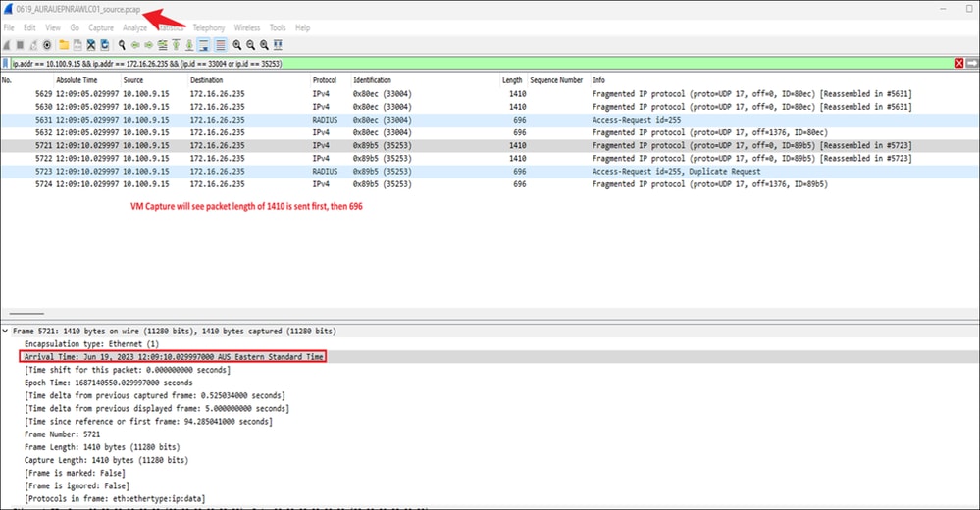Click the save capture file icon

point(77,45)
